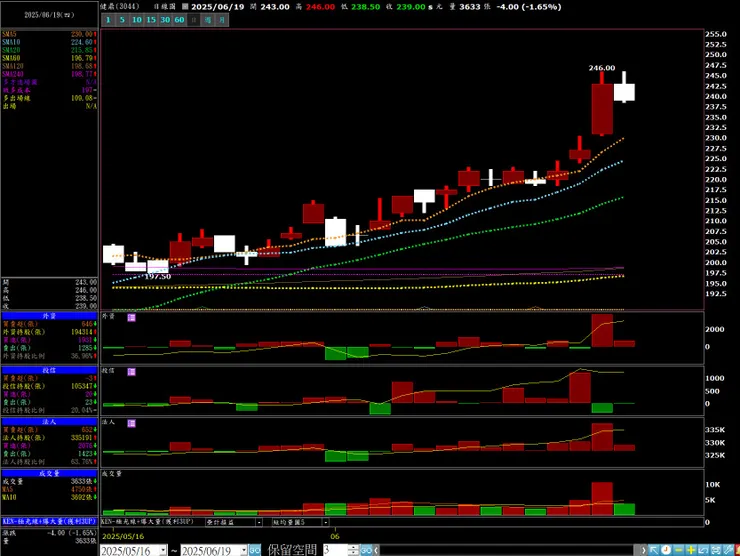This screenshot has width=740, height=556.
Task: Click the tallest red volume bar in 成交量 panel
Action: click(602, 498)
